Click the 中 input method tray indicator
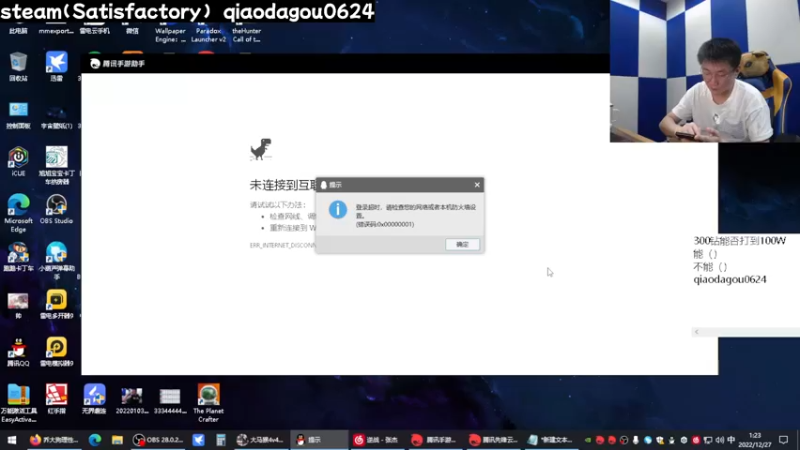800x450 pixels. tap(731, 440)
